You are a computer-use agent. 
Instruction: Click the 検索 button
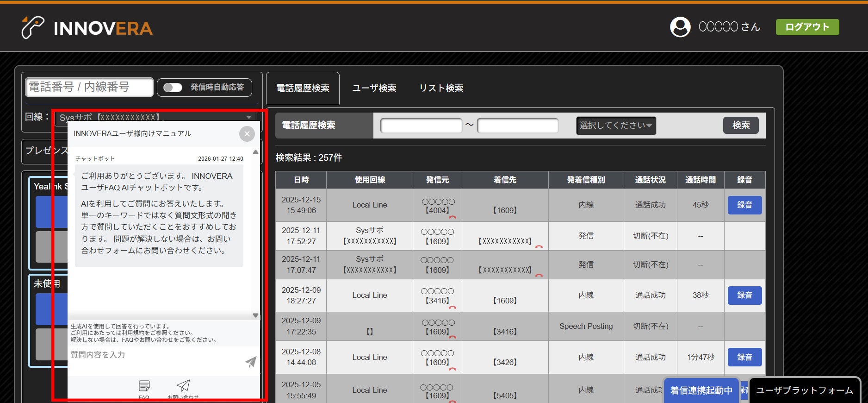(x=741, y=126)
